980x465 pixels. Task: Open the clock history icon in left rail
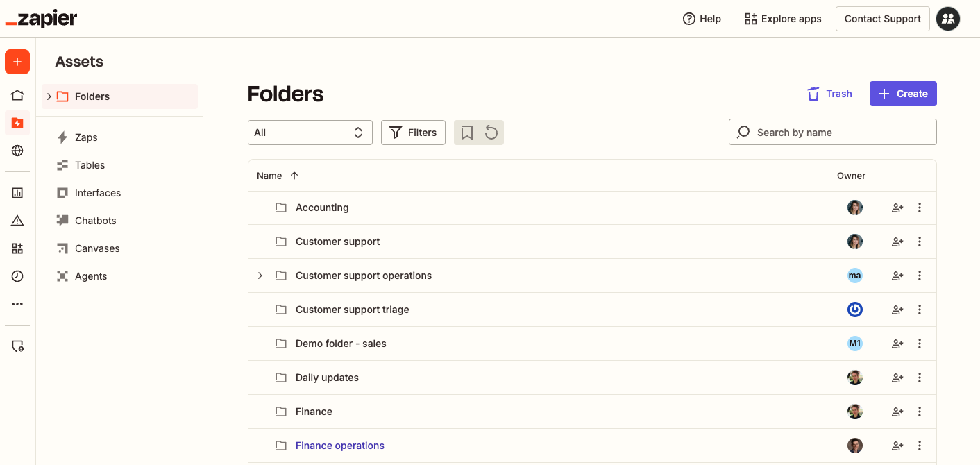17,276
